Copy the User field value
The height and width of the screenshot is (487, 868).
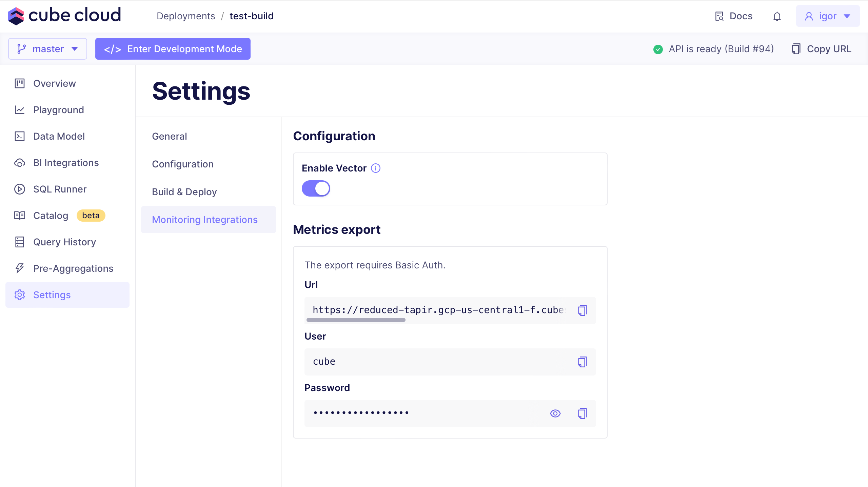click(582, 362)
